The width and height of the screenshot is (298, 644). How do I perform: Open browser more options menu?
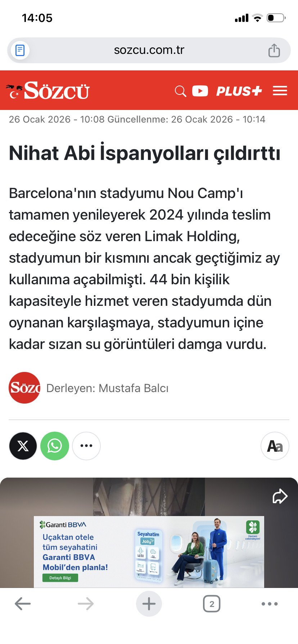click(x=270, y=604)
